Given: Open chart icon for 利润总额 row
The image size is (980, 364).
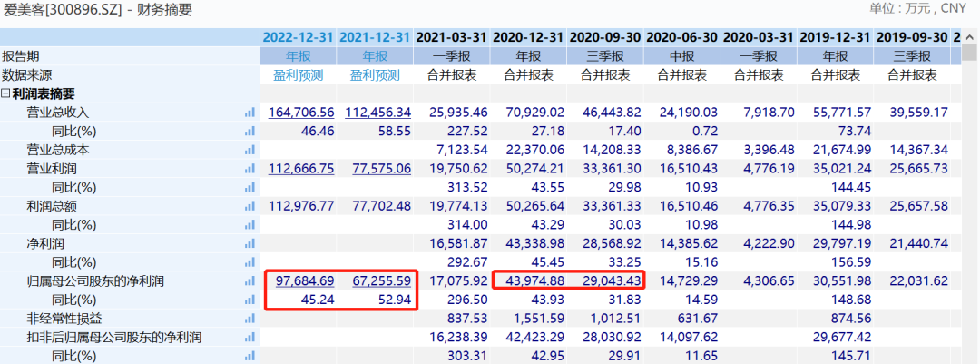Looking at the screenshot, I should tap(250, 206).
